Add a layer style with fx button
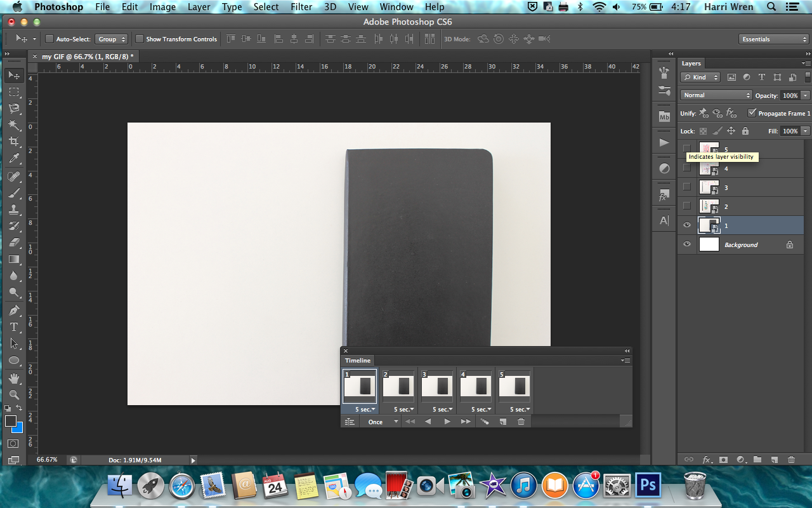 tap(706, 459)
